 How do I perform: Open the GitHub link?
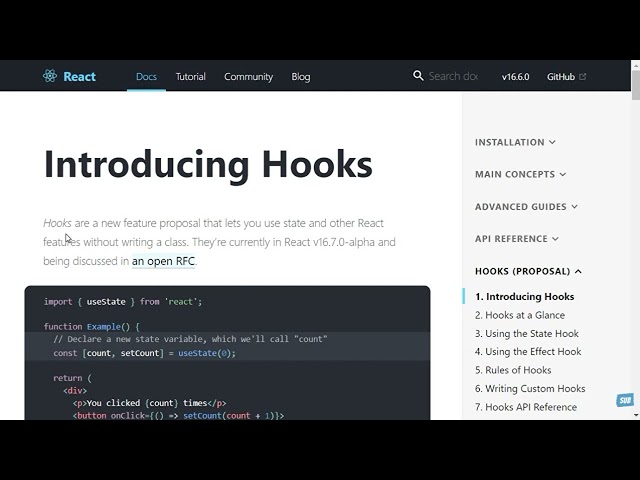(561, 77)
